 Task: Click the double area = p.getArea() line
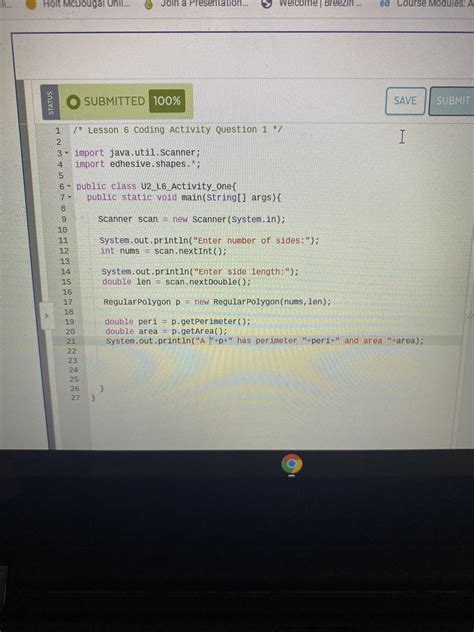click(x=166, y=331)
